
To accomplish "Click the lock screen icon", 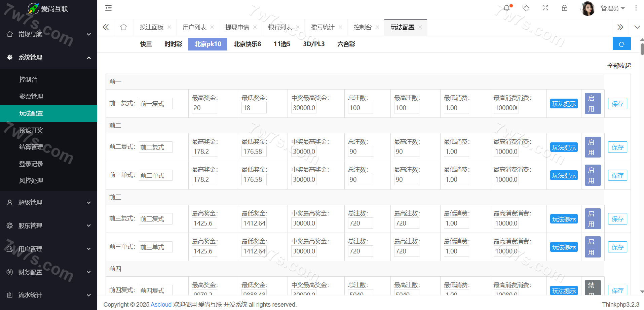I will 565,8.
